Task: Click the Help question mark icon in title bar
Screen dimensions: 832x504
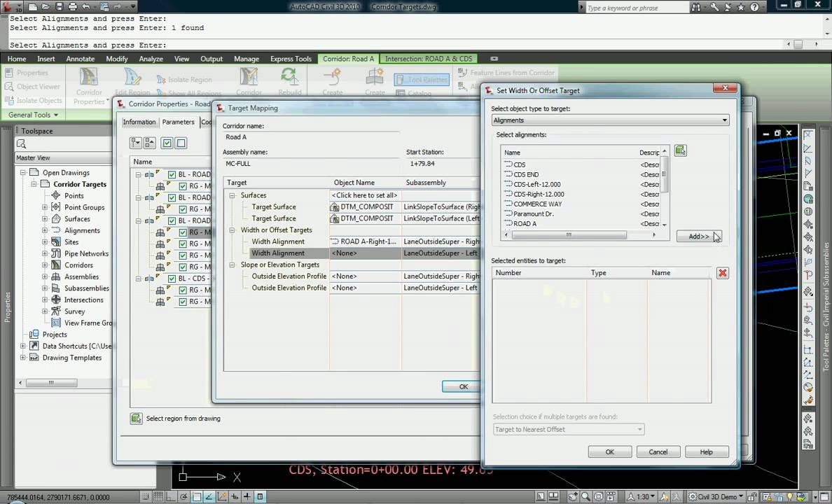Action: click(754, 7)
